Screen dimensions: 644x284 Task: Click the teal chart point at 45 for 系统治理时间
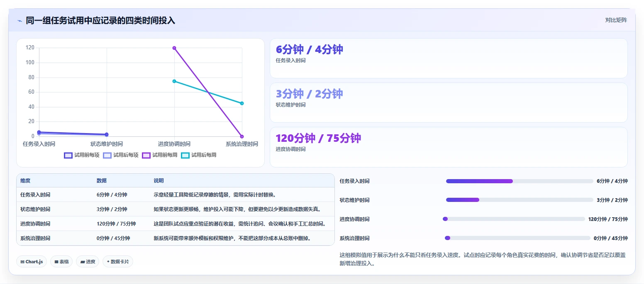[x=242, y=103]
